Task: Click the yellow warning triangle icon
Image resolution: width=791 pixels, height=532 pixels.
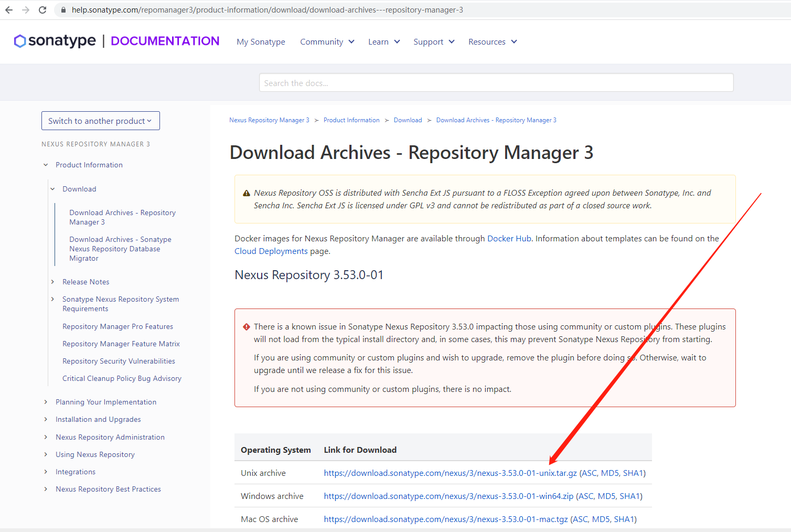Action: [247, 193]
